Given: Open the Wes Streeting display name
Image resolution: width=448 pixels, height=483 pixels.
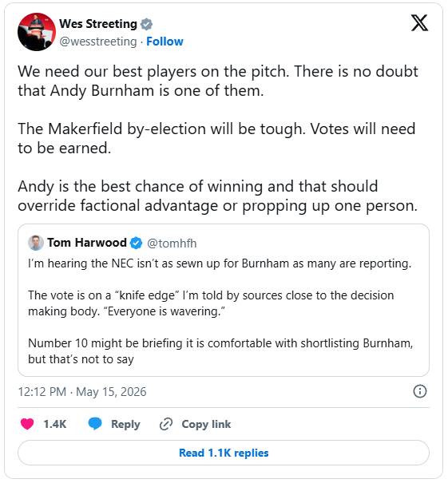Looking at the screenshot, I should [x=98, y=24].
